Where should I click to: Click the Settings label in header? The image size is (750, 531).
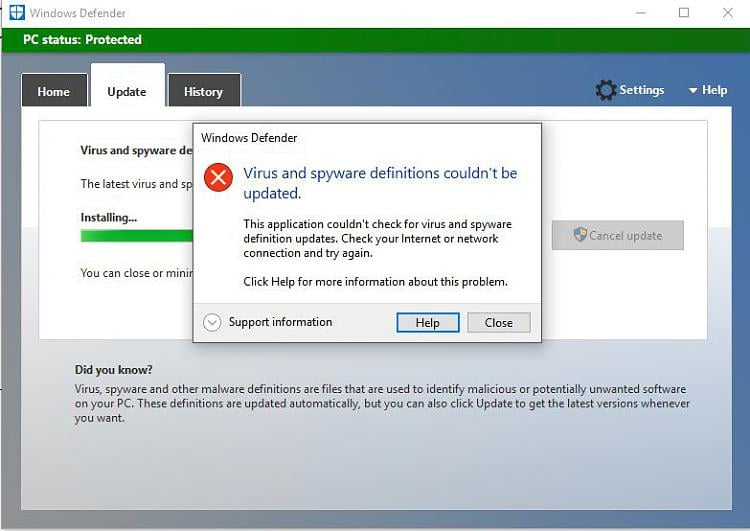click(642, 90)
